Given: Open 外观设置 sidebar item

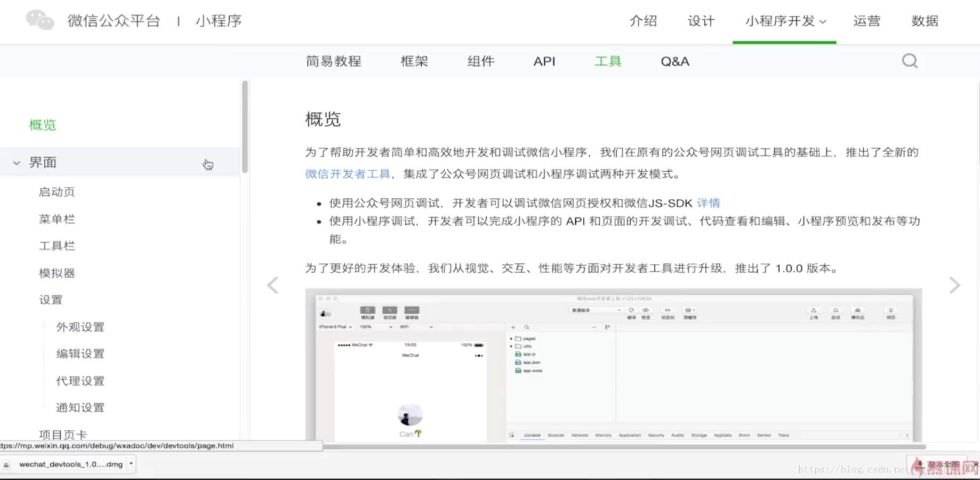Looking at the screenshot, I should point(81,327).
